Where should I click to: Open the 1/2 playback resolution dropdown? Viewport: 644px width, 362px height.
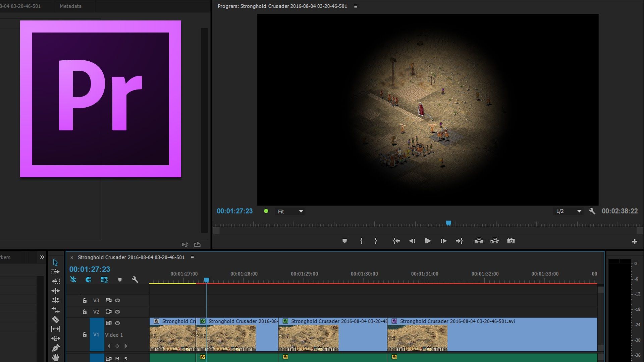coord(569,211)
